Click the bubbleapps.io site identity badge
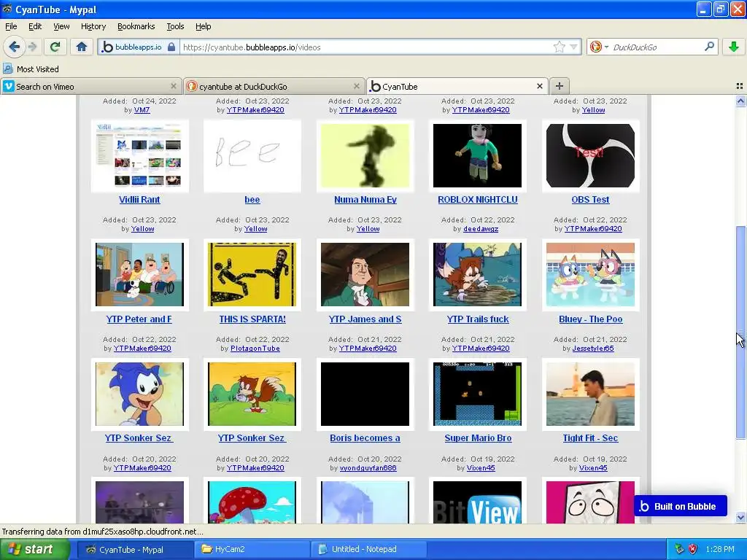 [x=139, y=47]
